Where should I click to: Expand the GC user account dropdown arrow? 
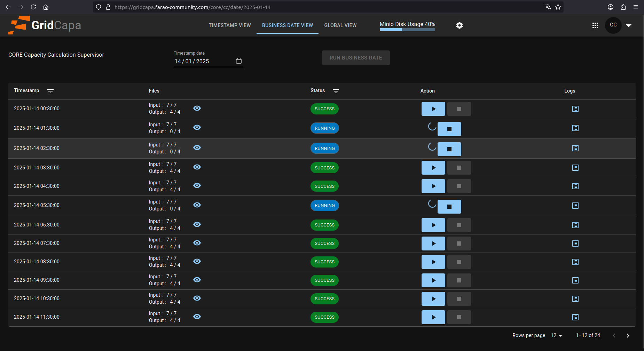tap(629, 25)
